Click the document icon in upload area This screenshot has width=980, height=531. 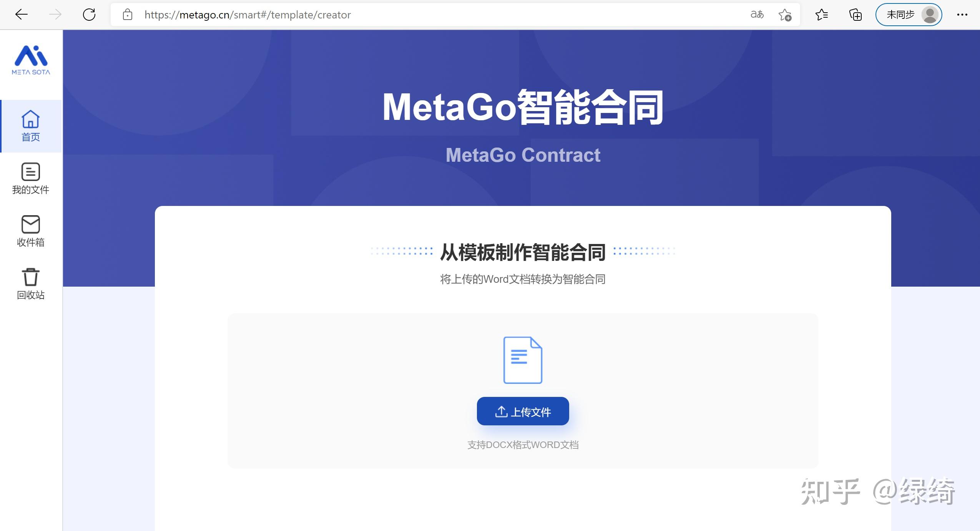point(522,360)
